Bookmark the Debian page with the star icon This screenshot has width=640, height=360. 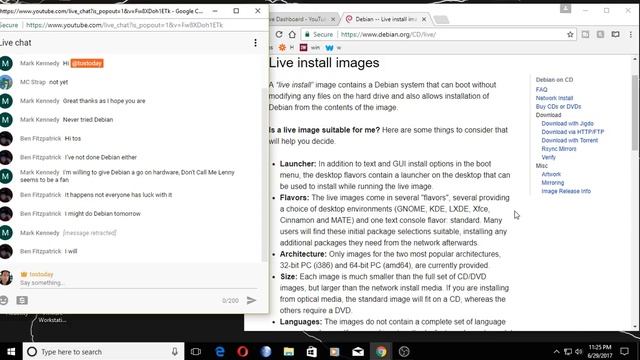[570, 35]
